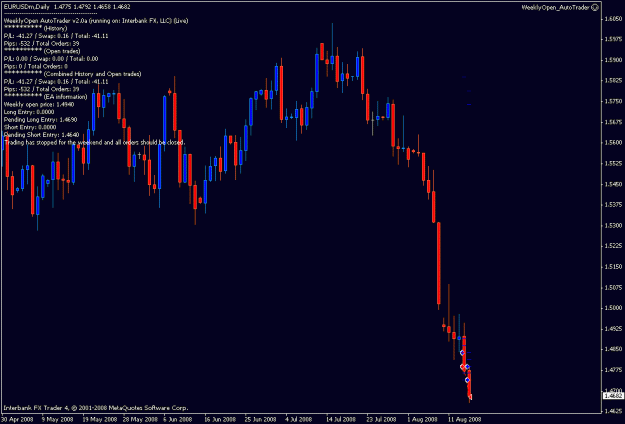
Task: Click the WeeklyOpen AutoTrader v2.0a running-on line
Action: (x=96, y=21)
